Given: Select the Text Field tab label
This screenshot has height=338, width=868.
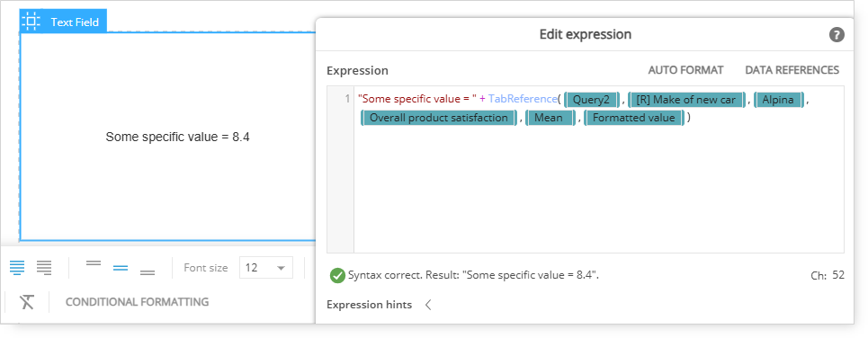Looking at the screenshot, I should [x=75, y=22].
